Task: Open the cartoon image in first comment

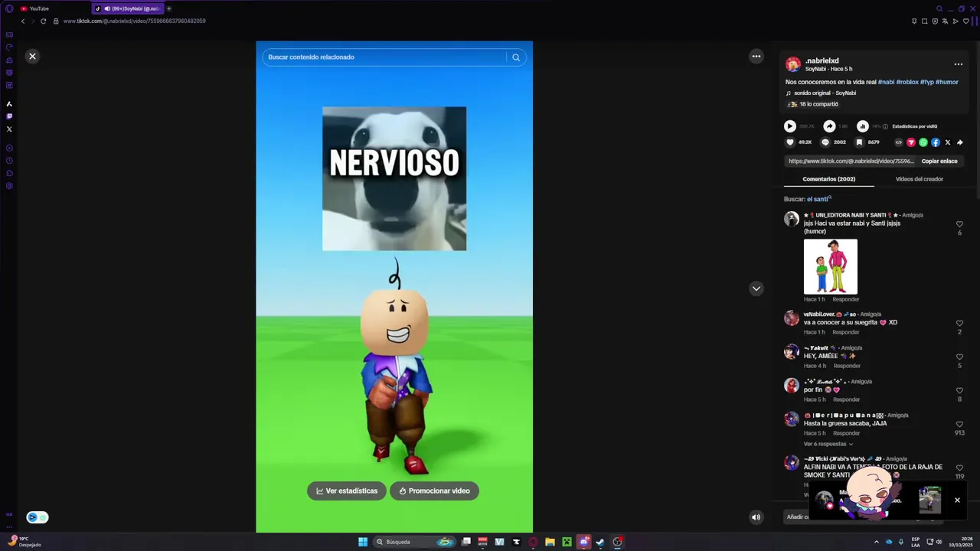Action: 831,266
